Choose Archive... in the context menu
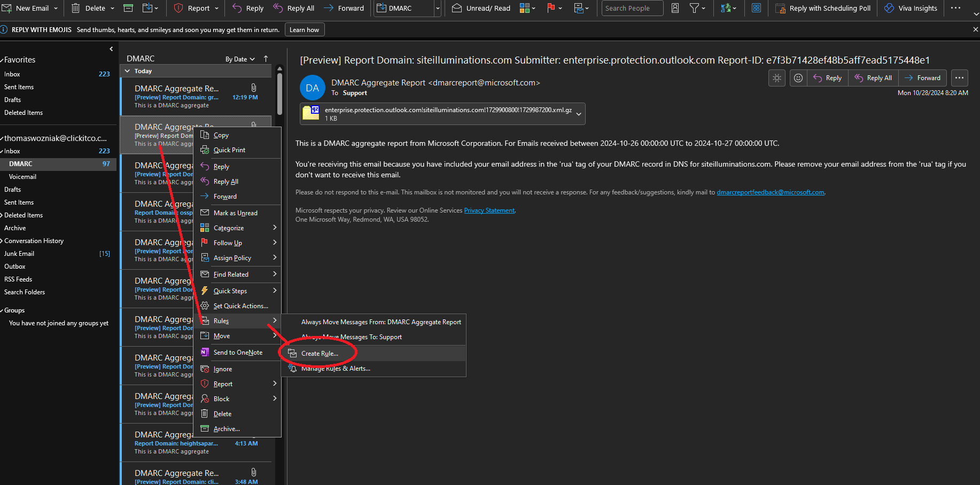 tap(237, 429)
